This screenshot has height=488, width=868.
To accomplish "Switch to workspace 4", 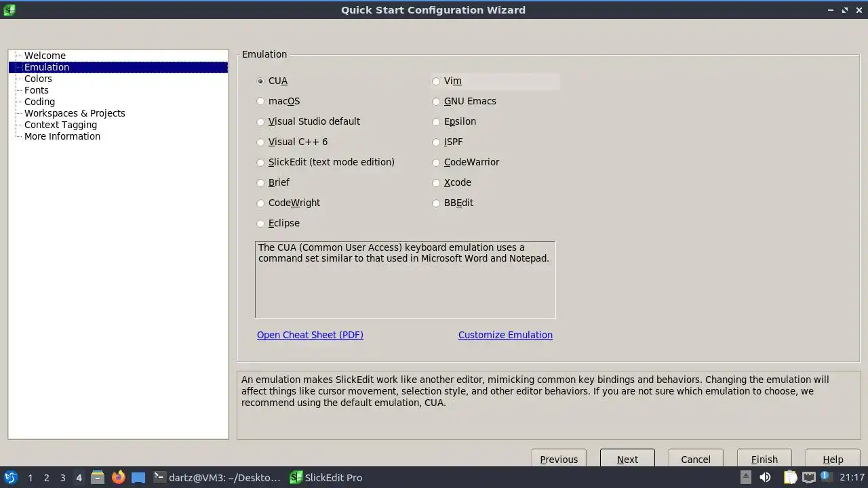I will click(79, 477).
